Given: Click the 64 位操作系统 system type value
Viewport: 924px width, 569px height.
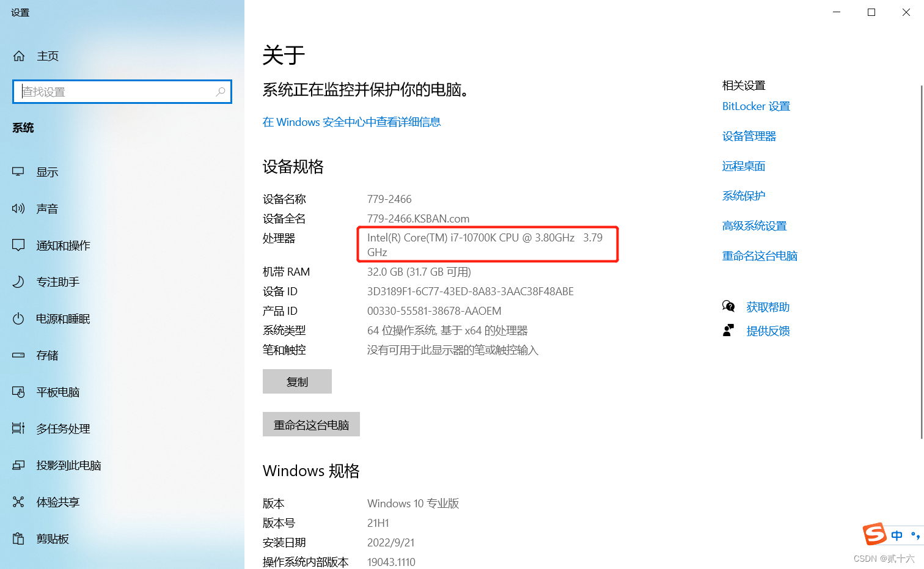Looking at the screenshot, I should [x=447, y=331].
